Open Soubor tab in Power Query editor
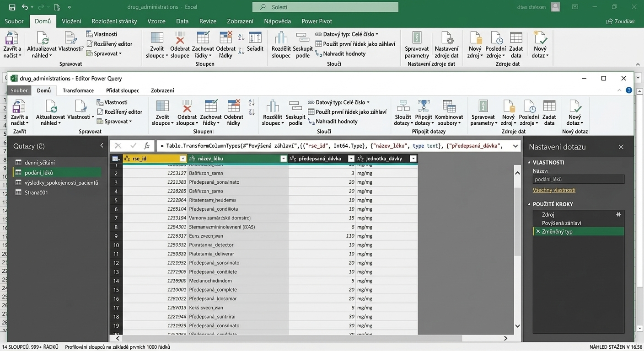644x351 pixels. (19, 90)
